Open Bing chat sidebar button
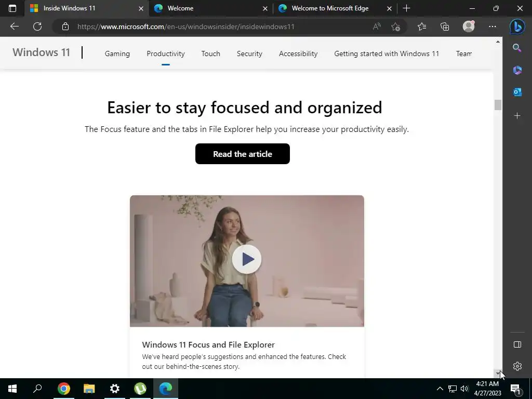Image resolution: width=532 pixels, height=399 pixels. 517,27
